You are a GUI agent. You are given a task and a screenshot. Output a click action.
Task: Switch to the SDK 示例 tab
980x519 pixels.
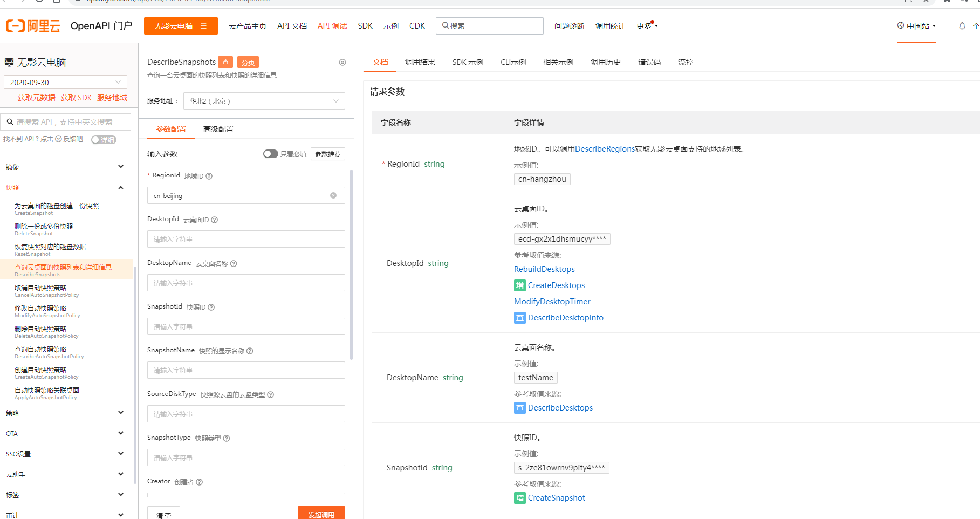468,62
